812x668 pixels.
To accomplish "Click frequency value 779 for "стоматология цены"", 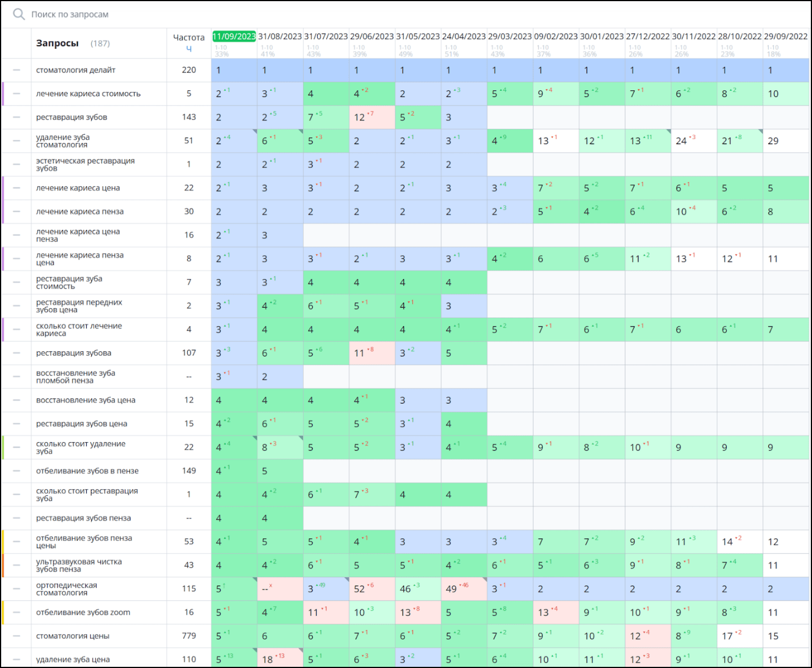I will [x=189, y=636].
